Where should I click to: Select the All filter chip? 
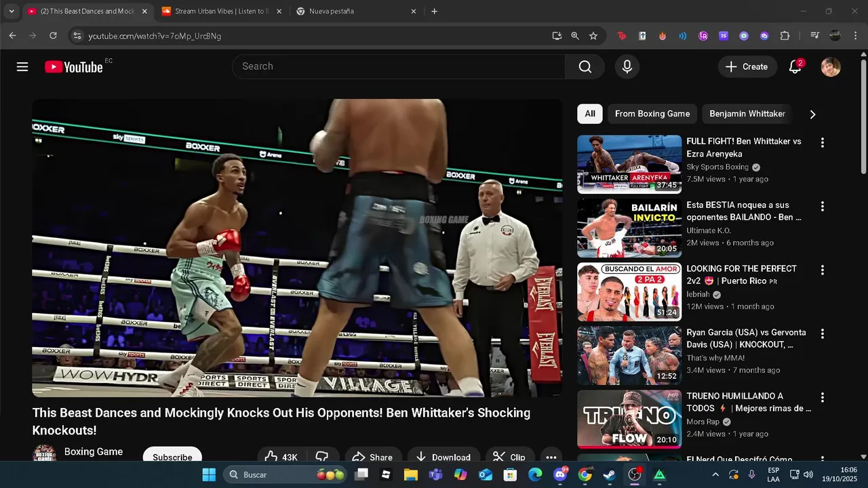coord(590,114)
